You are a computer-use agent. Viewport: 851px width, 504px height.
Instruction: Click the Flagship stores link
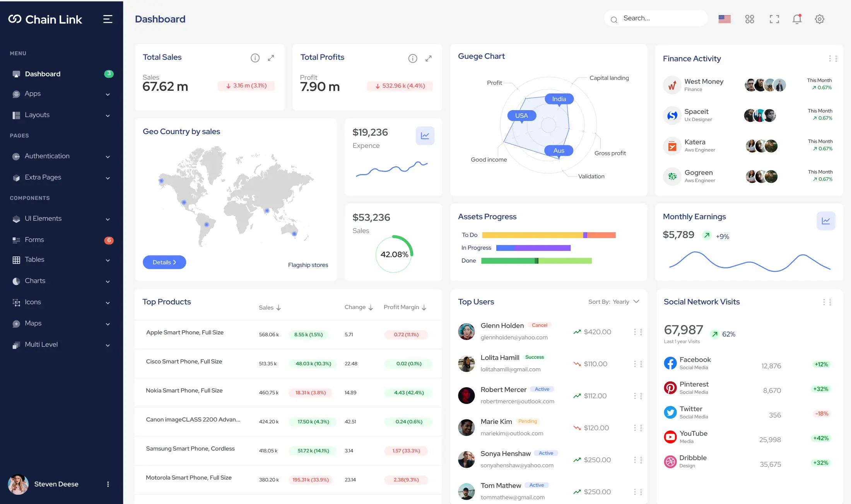point(308,265)
